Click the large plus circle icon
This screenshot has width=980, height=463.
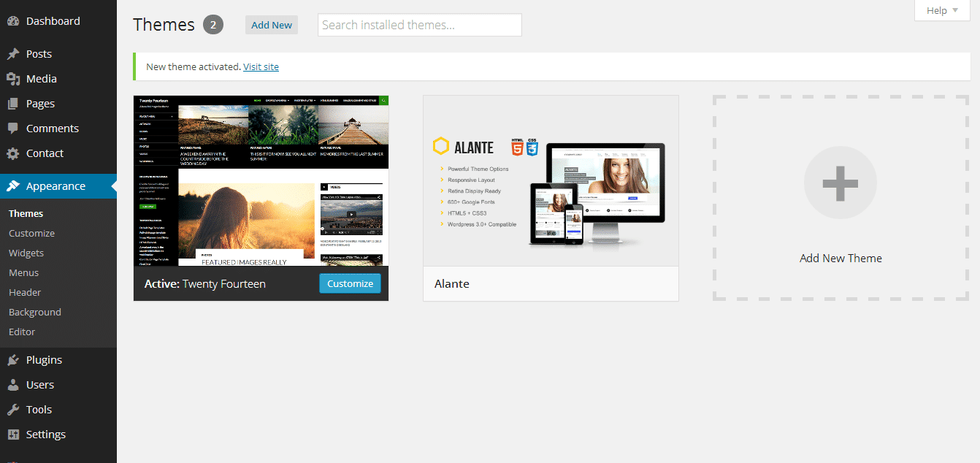[x=840, y=183]
